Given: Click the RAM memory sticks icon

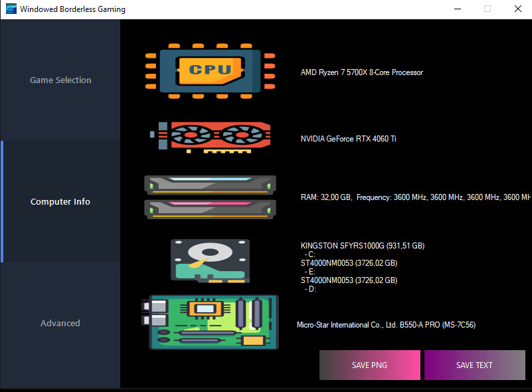Looking at the screenshot, I should tap(210, 197).
